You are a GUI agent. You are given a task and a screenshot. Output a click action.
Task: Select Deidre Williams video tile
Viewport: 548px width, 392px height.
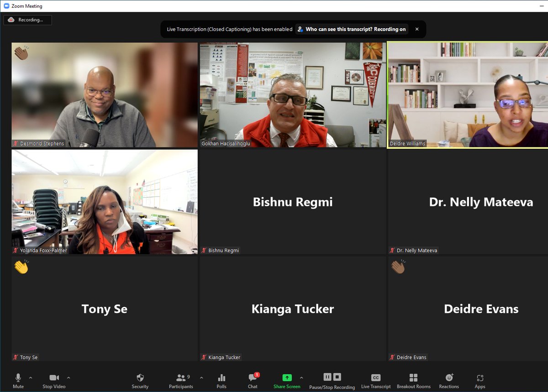coord(468,95)
